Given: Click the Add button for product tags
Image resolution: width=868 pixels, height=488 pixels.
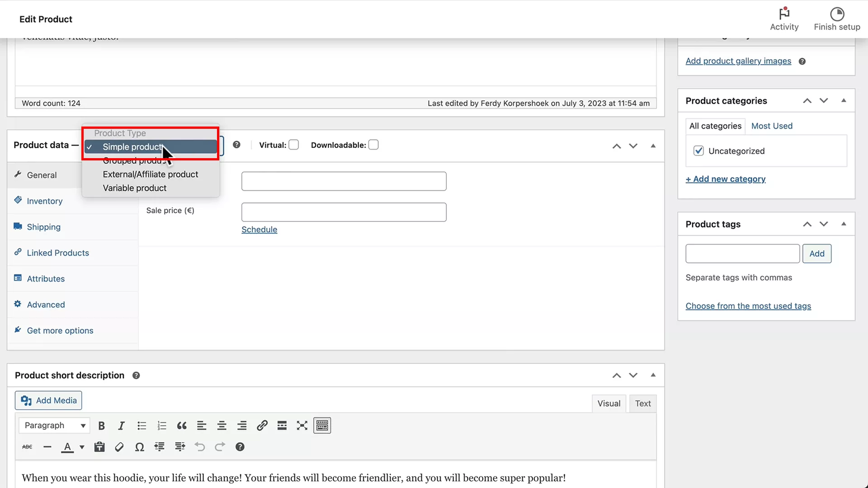Looking at the screenshot, I should [x=817, y=253].
